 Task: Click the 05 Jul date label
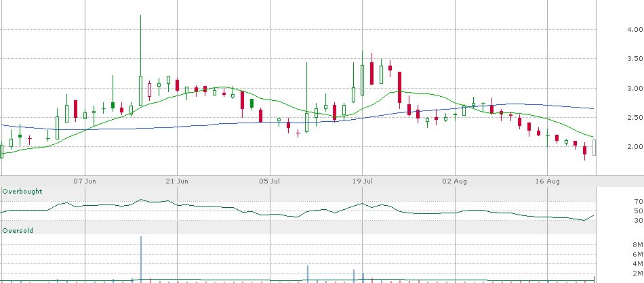tap(270, 181)
